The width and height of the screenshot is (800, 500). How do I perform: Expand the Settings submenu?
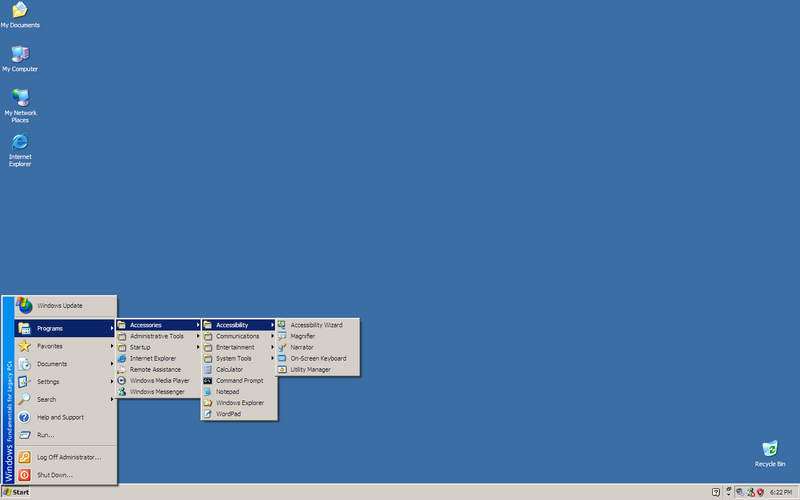pos(65,382)
